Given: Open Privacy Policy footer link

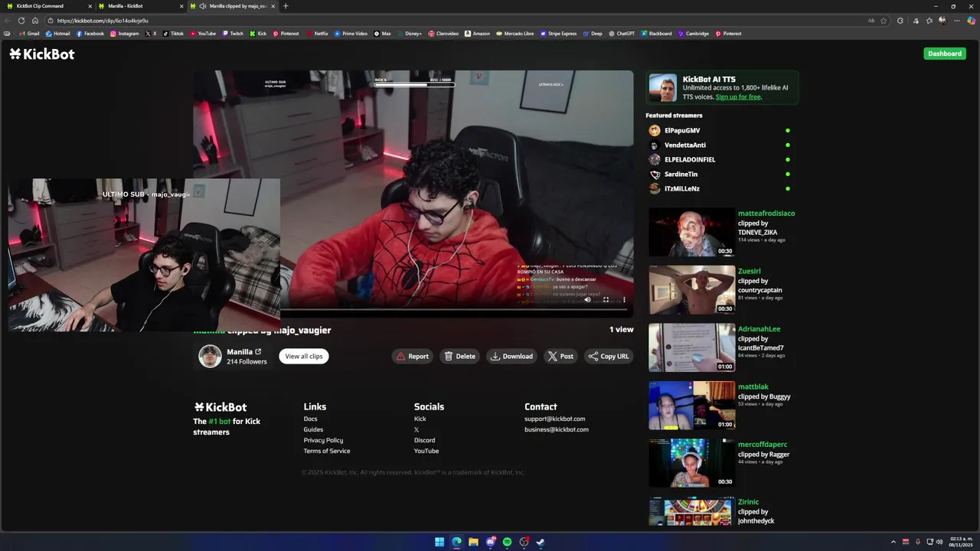Looking at the screenshot, I should pos(323,440).
